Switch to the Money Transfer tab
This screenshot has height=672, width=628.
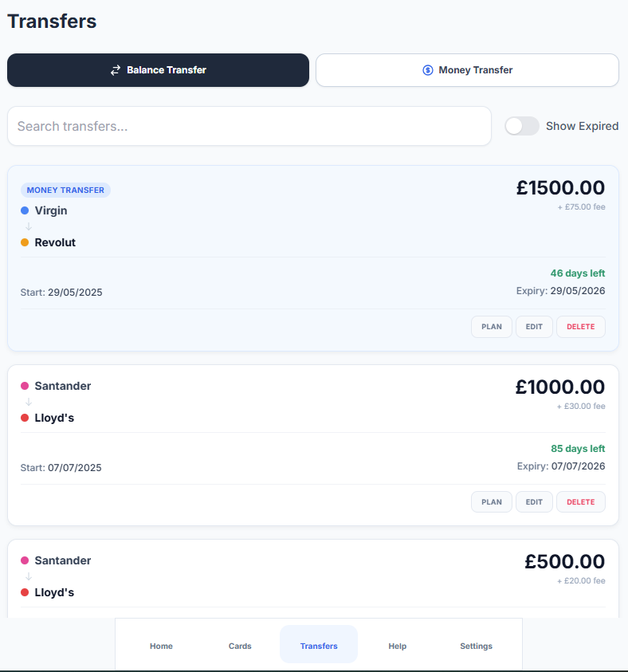[467, 70]
